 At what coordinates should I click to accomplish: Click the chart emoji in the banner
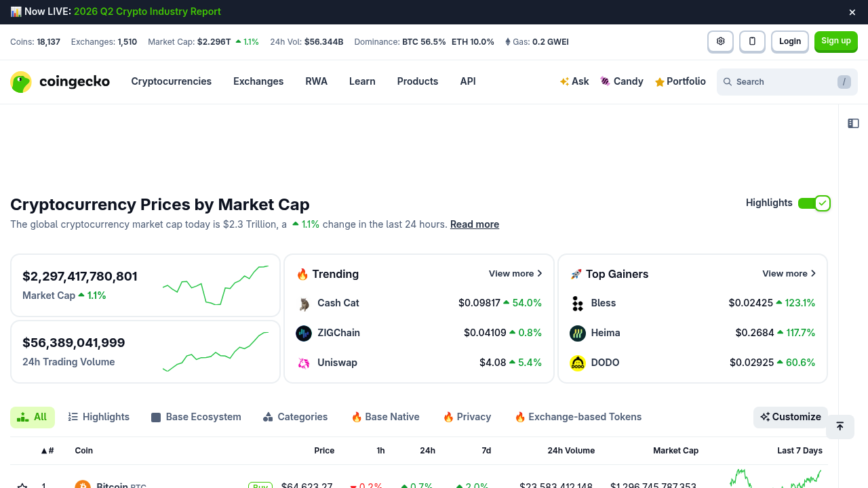pyautogui.click(x=16, y=12)
